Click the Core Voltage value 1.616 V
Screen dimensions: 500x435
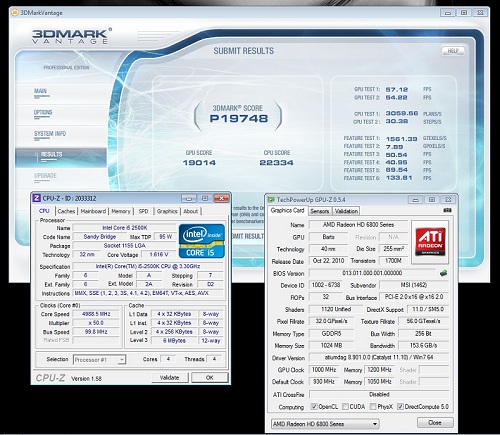pos(159,255)
